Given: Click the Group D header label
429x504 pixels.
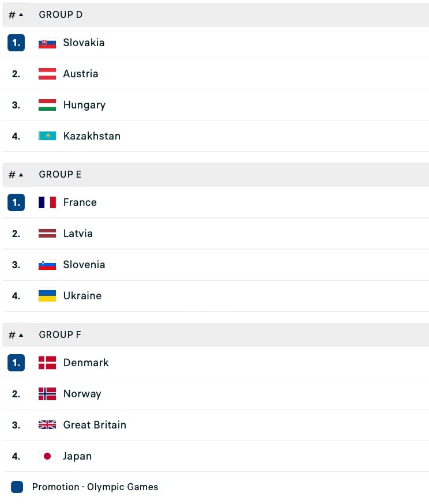Looking at the screenshot, I should point(61,14).
